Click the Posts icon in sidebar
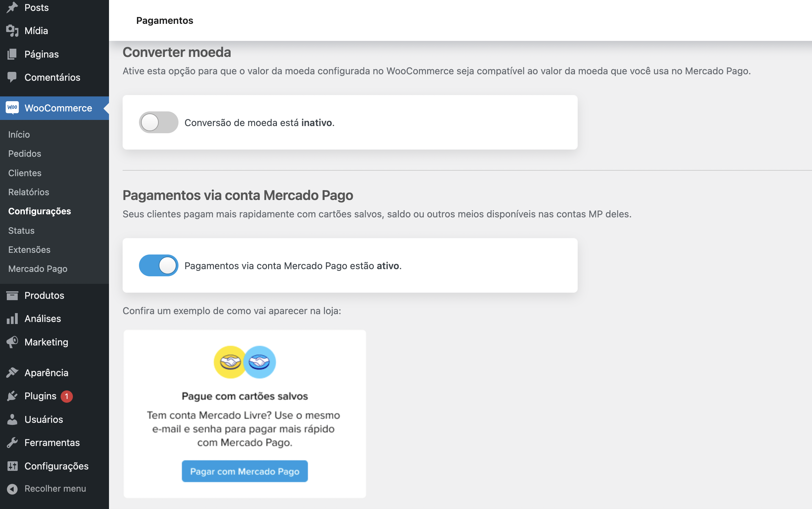The width and height of the screenshot is (812, 509). 12,7
